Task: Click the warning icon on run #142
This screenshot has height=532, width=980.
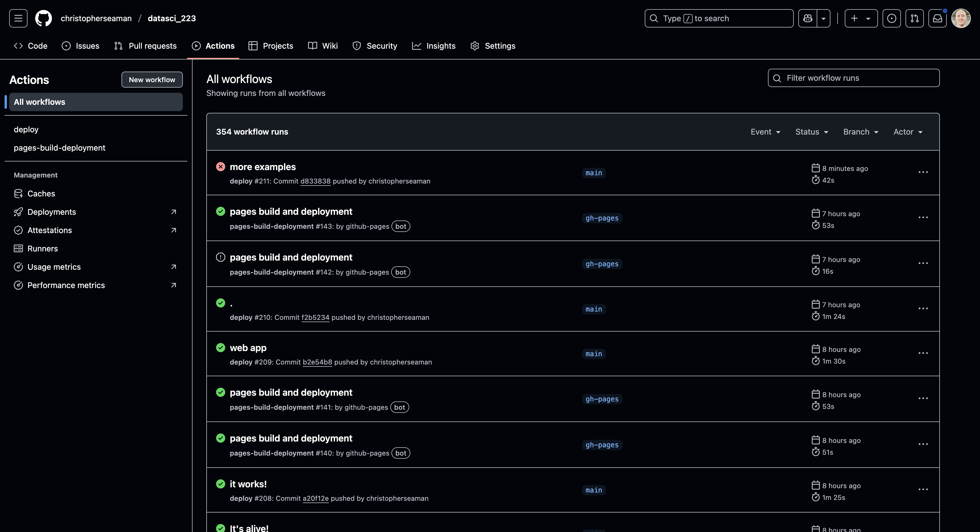Action: click(x=221, y=257)
